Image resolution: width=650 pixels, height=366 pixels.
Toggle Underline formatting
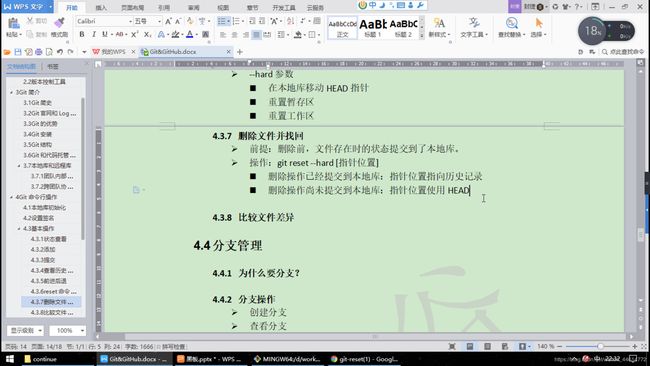tap(104, 34)
